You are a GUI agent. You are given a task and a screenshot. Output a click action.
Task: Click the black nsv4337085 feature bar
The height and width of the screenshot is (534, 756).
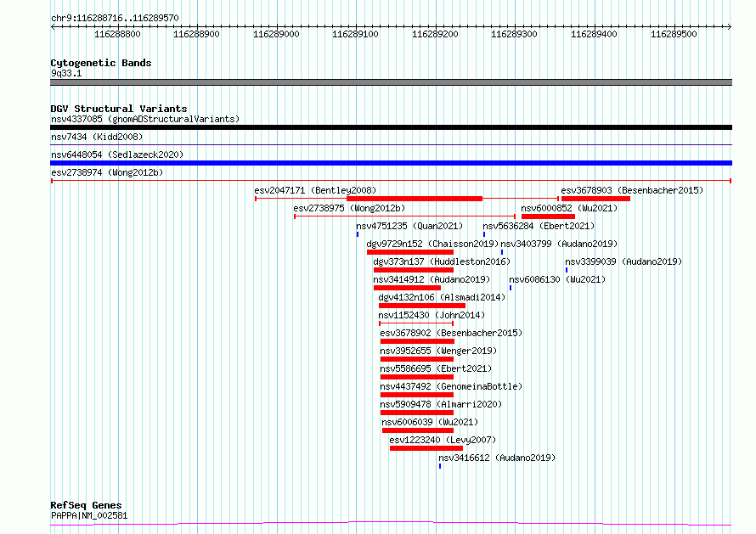pyautogui.click(x=391, y=127)
